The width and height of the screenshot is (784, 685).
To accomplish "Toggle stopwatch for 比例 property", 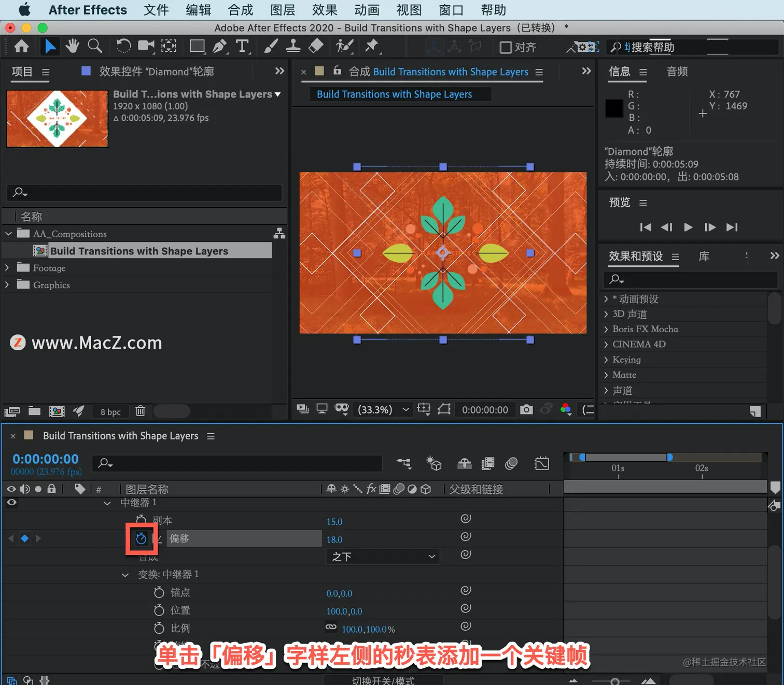I will point(159,628).
